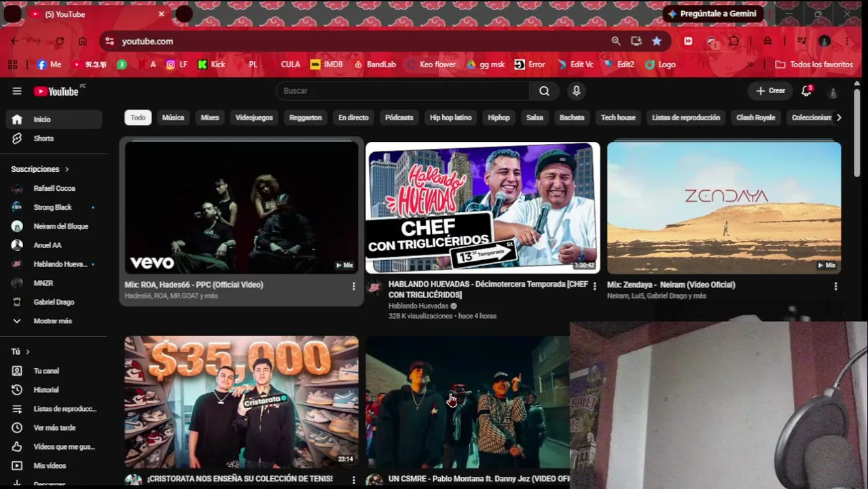The image size is (868, 489).
Task: Select the Pódcasts filter chip
Action: coord(399,117)
